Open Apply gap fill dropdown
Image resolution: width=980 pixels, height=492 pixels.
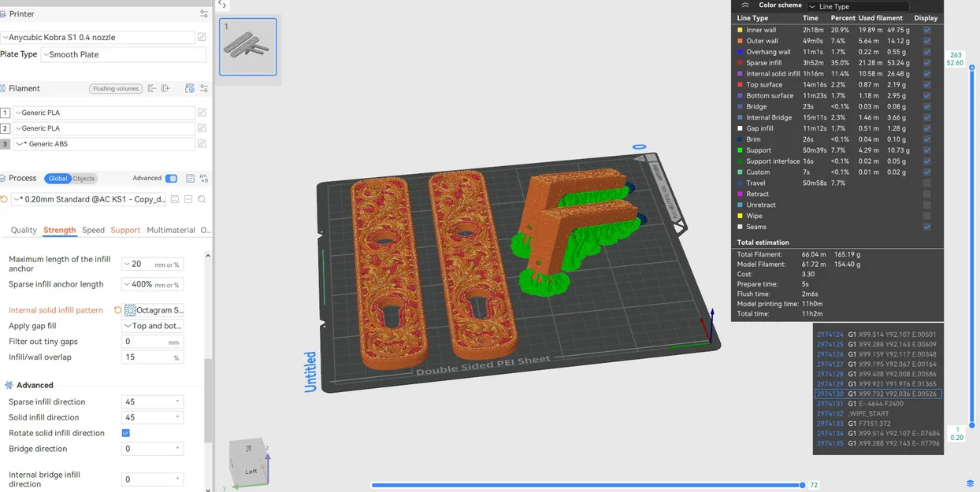pos(152,326)
